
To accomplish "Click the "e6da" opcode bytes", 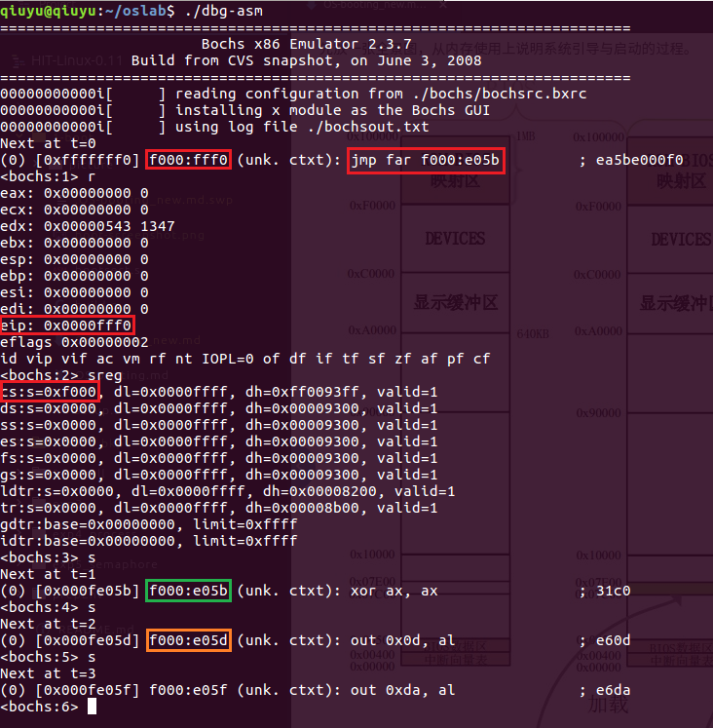I will [x=614, y=690].
